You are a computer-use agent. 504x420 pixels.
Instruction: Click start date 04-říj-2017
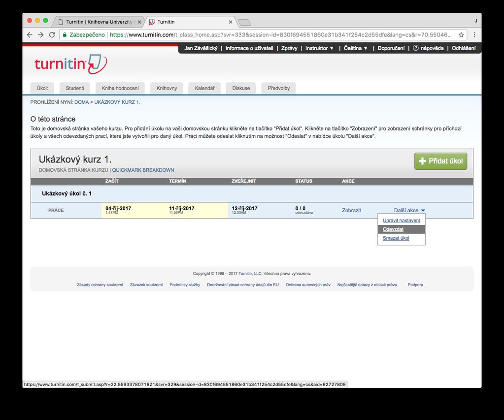[118, 208]
